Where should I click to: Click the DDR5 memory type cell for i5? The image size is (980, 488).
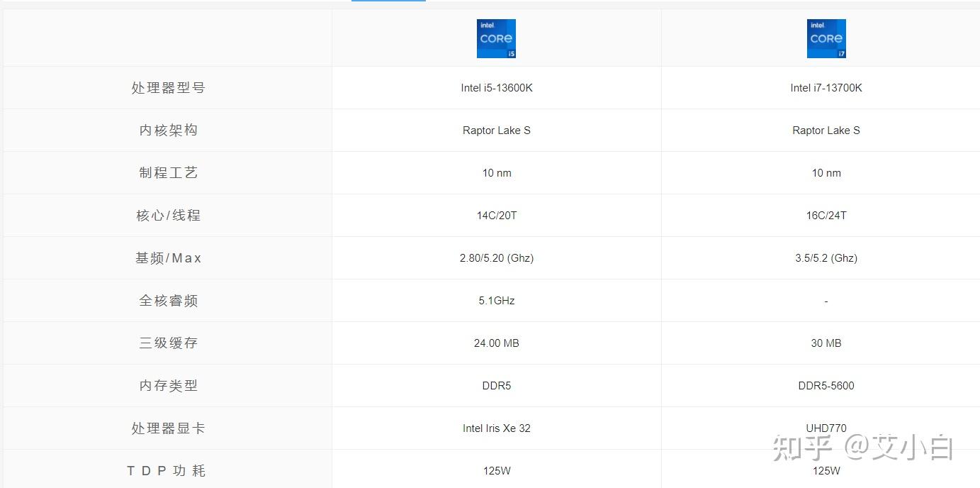[x=497, y=386]
